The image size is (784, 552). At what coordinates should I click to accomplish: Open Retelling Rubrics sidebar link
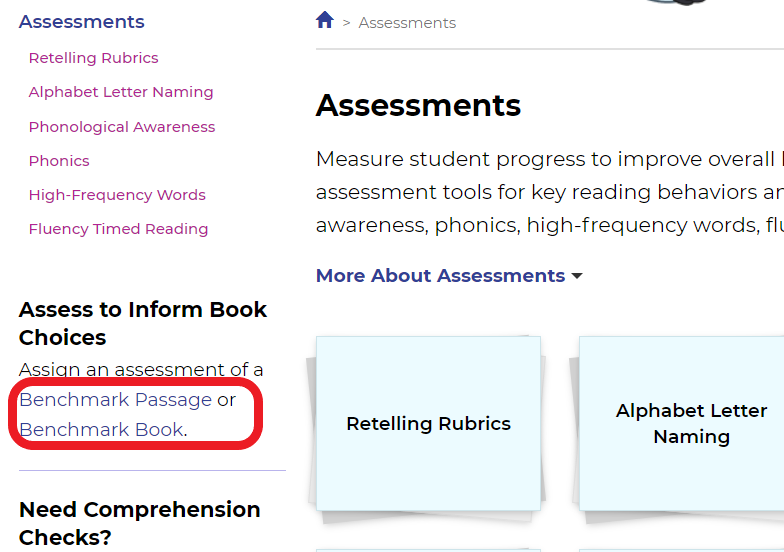94,58
